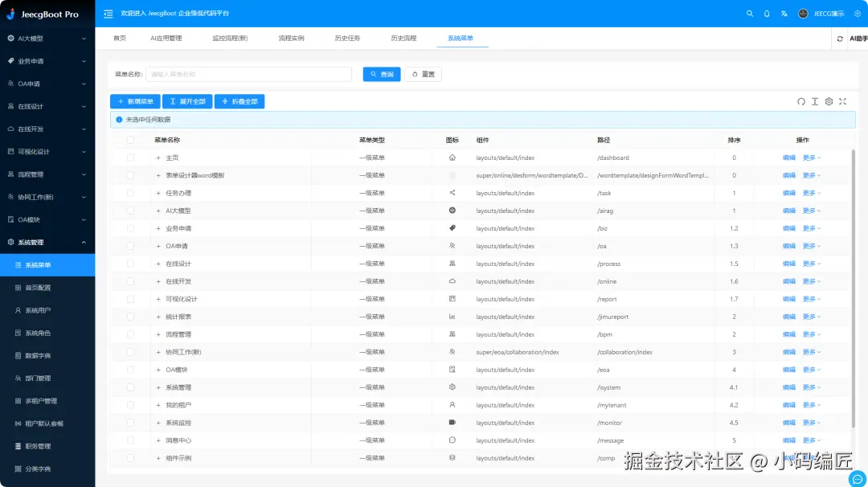Expand the 主页 tree row
868x487 pixels.
pos(158,158)
